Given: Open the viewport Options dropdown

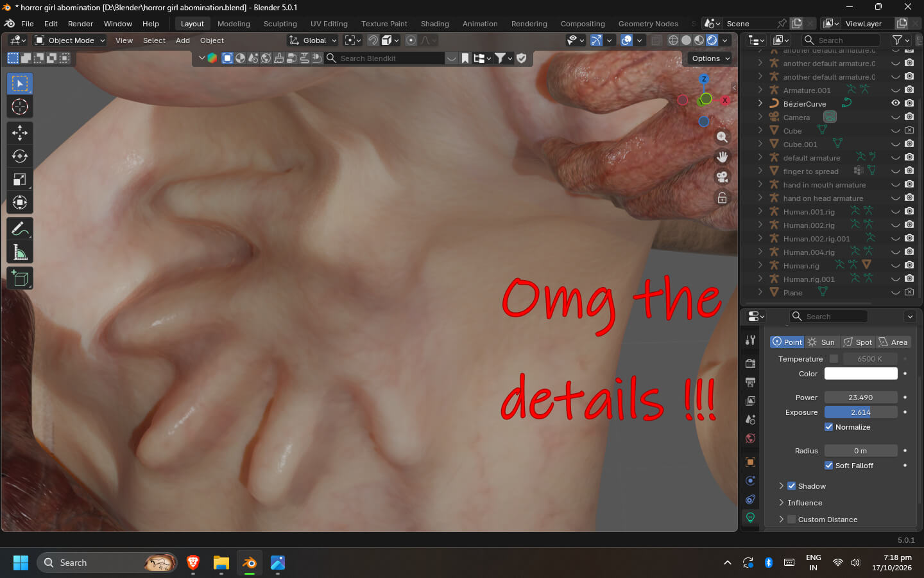Looking at the screenshot, I should (x=711, y=58).
